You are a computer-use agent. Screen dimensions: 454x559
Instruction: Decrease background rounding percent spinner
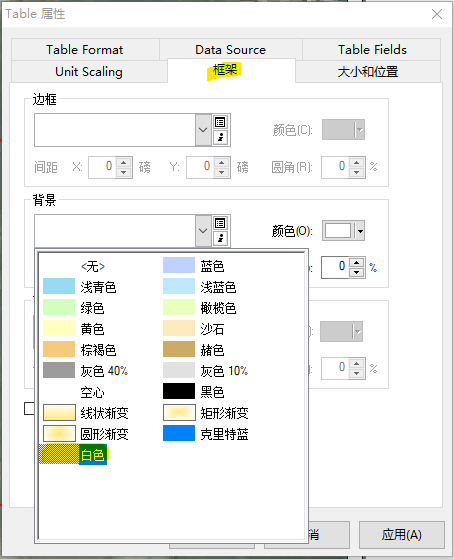coord(356,273)
